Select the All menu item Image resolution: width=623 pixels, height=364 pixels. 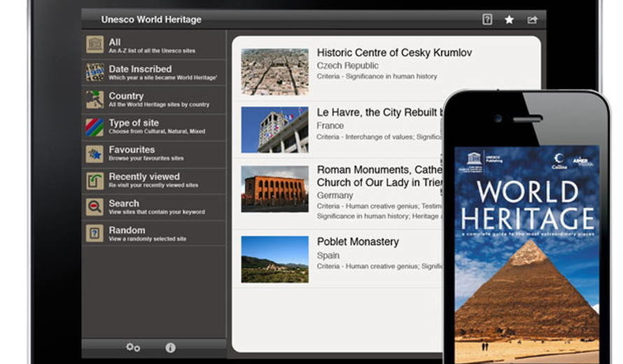coord(154,45)
